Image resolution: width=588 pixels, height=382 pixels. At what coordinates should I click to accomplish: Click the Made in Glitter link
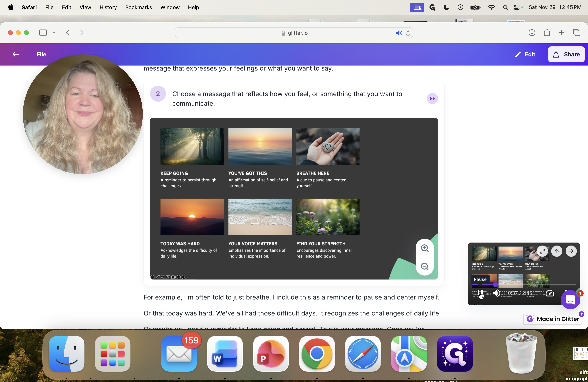553,319
